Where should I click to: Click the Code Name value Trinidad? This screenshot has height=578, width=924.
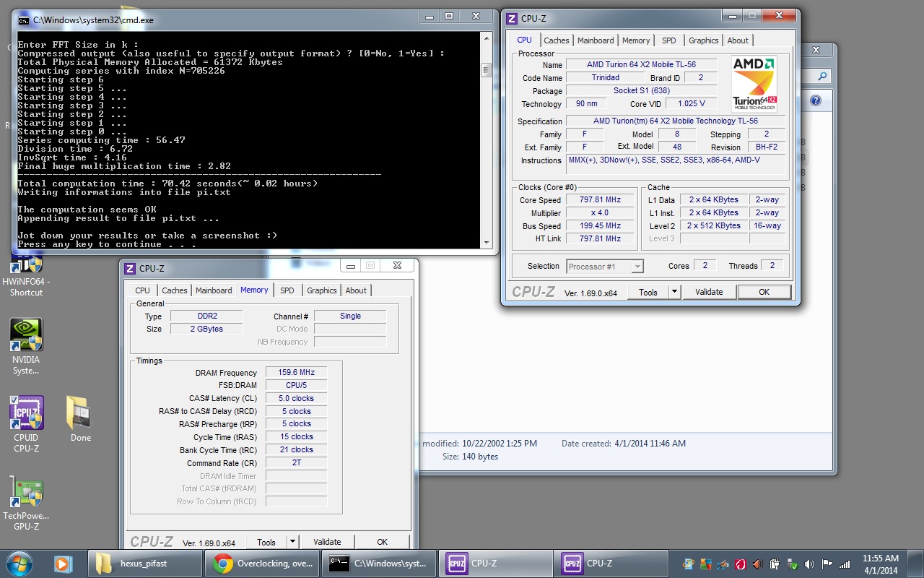(605, 77)
